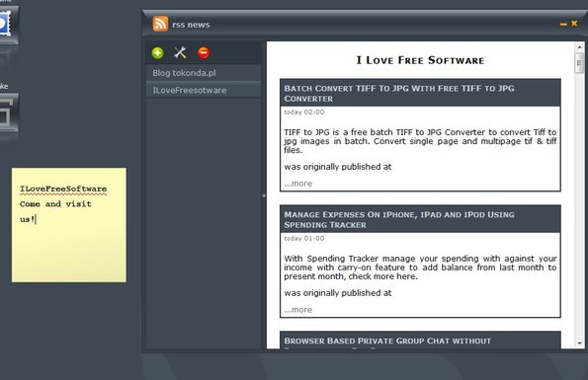Click ...more under the TIFF article
588x380 pixels.
(x=298, y=184)
